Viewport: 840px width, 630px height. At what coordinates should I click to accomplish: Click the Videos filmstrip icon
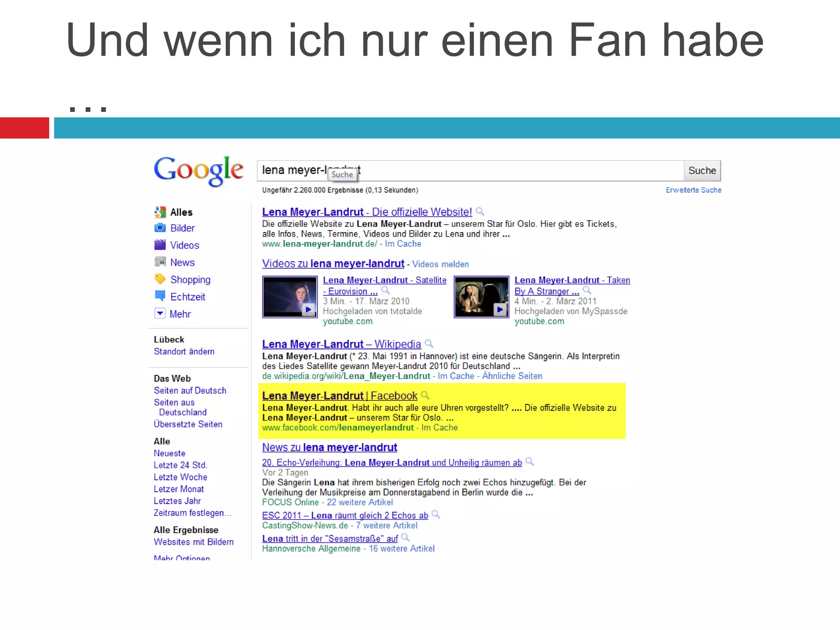tap(160, 245)
